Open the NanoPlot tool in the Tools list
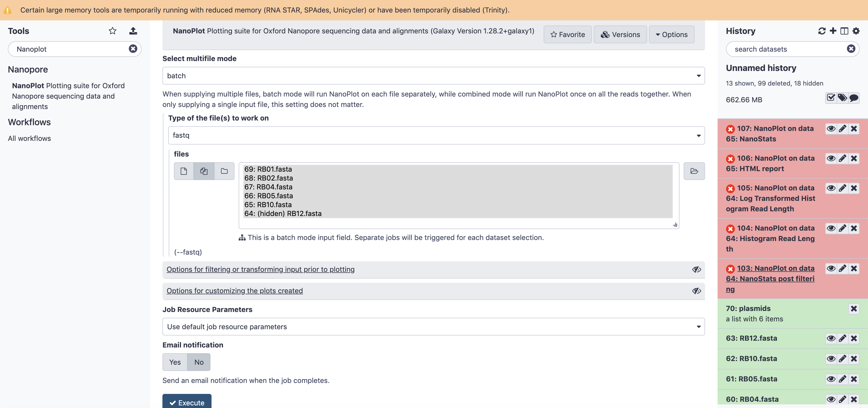 click(68, 96)
